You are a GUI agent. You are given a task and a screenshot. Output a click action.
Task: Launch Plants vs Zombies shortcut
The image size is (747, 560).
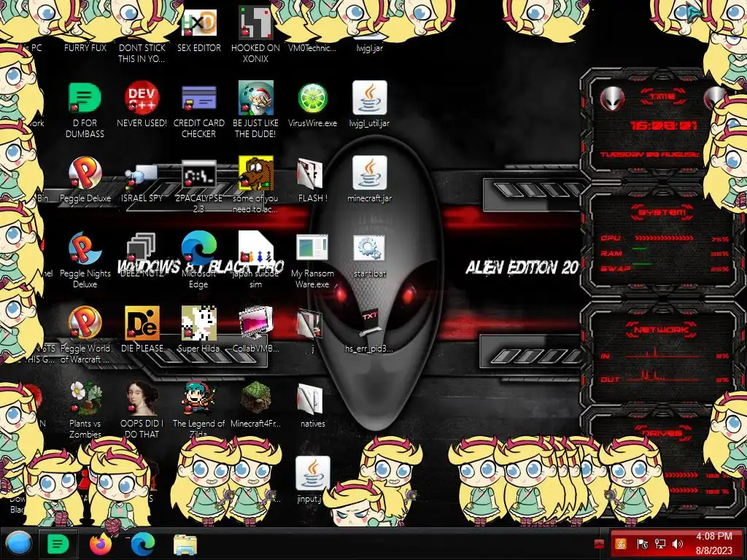coord(85,398)
